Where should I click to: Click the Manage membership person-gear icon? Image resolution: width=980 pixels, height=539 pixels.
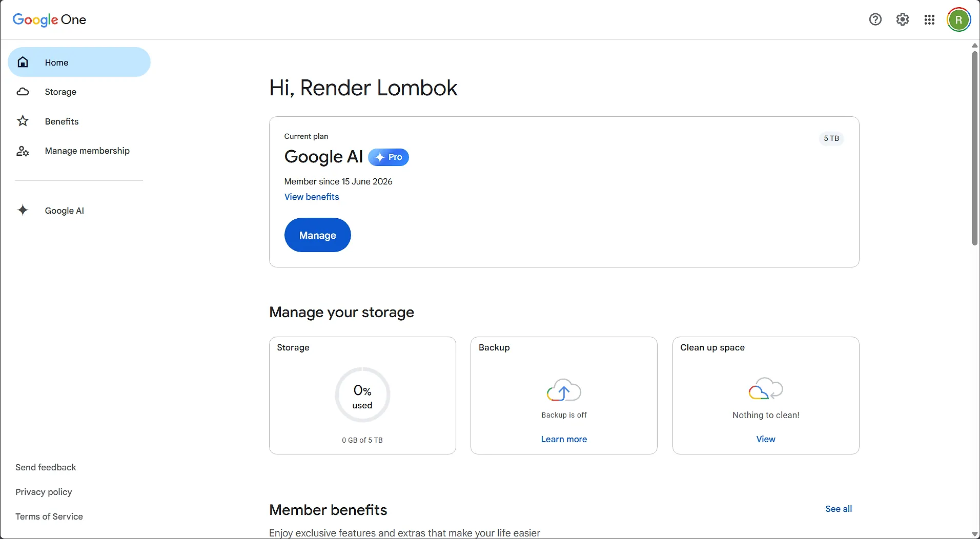point(23,151)
